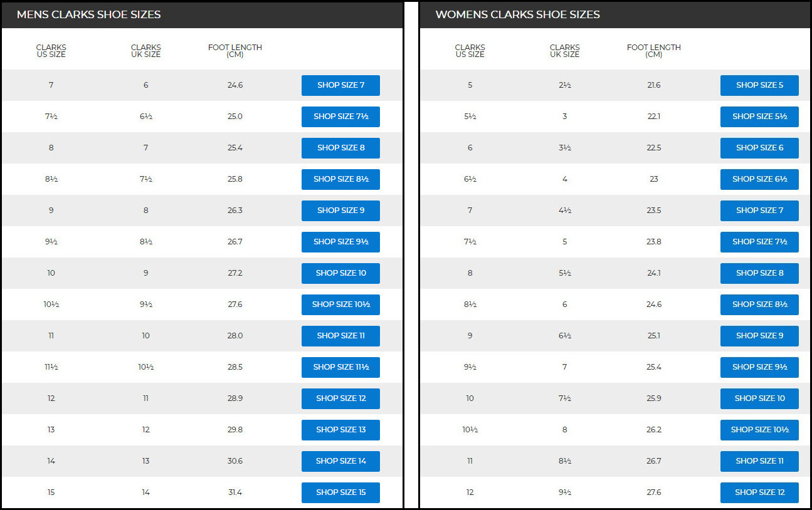Image resolution: width=812 pixels, height=510 pixels.
Task: Select women's Shop Size 6½ button
Action: point(759,179)
